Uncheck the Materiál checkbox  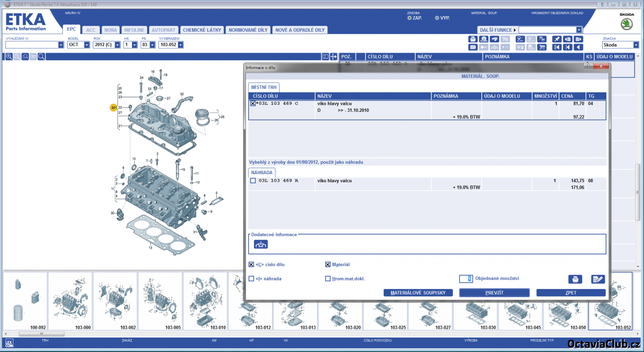328,264
